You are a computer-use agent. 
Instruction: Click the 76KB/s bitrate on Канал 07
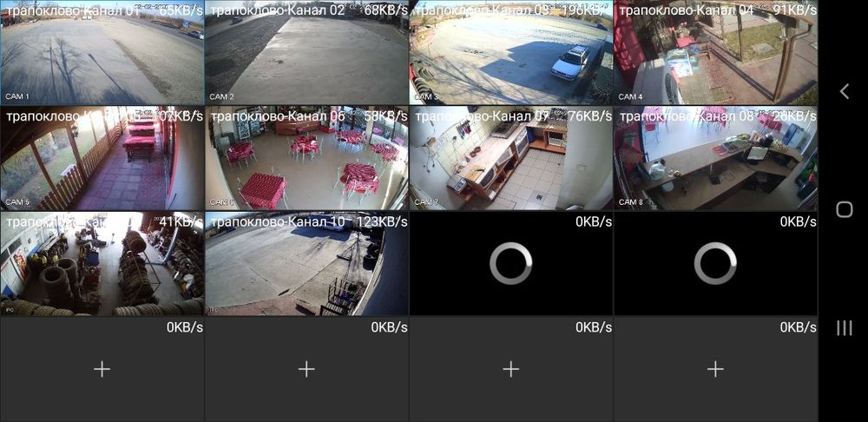pos(590,116)
